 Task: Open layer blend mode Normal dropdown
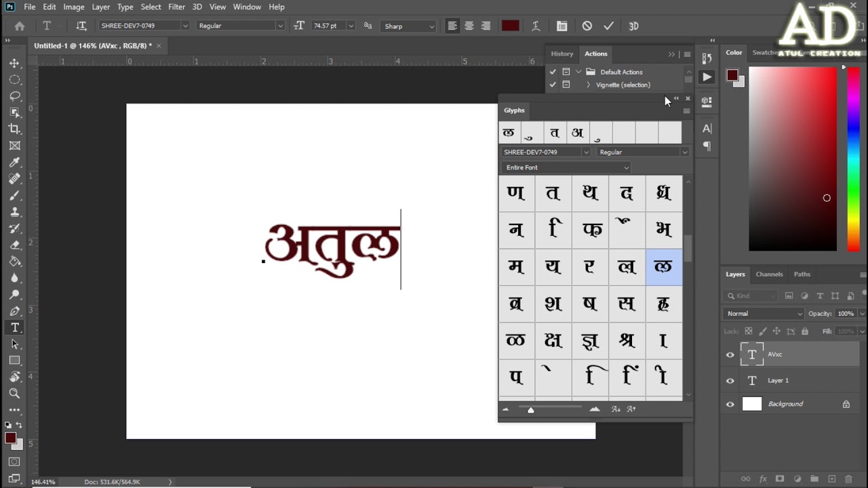(764, 314)
